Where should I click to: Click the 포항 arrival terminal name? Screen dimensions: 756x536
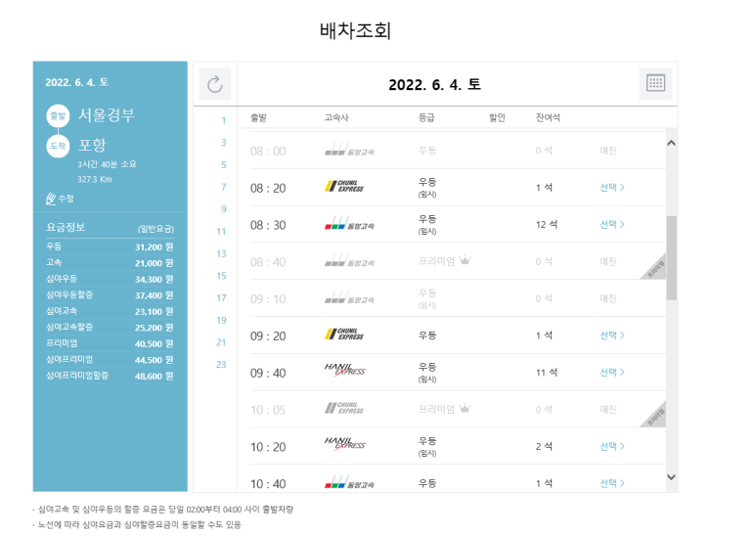[x=92, y=145]
